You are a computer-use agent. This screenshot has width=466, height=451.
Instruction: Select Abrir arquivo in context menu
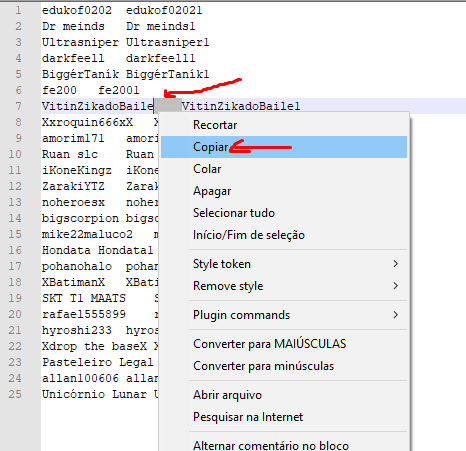tap(284, 395)
